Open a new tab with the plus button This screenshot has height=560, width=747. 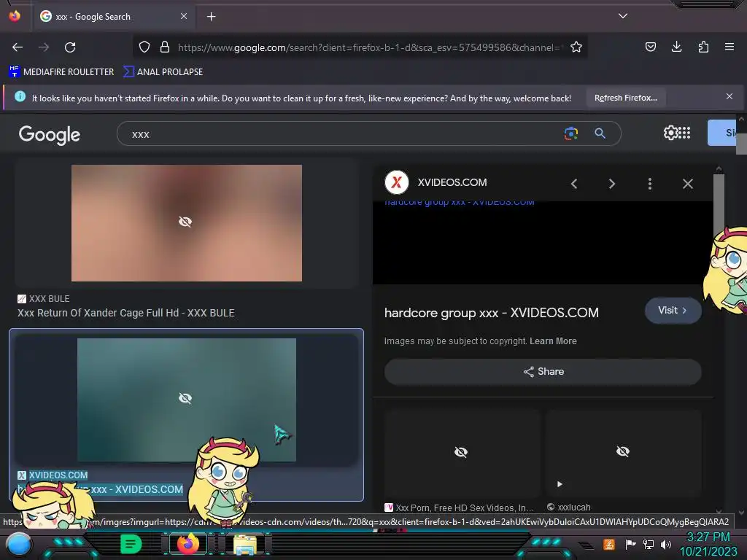point(211,17)
